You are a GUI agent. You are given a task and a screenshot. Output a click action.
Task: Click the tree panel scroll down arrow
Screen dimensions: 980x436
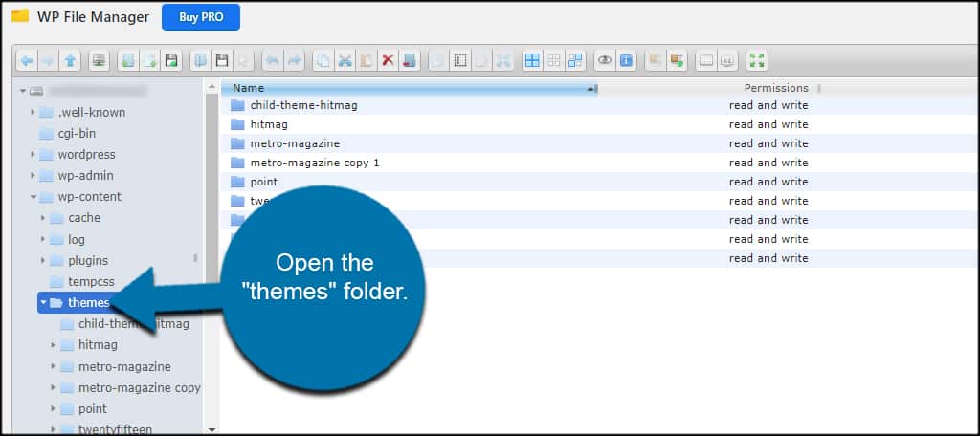point(212,429)
